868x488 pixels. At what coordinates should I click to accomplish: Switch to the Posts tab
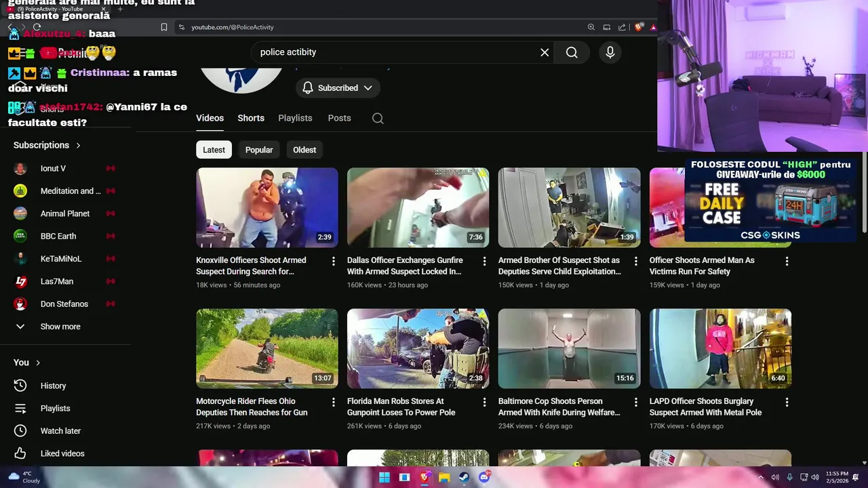click(x=339, y=118)
